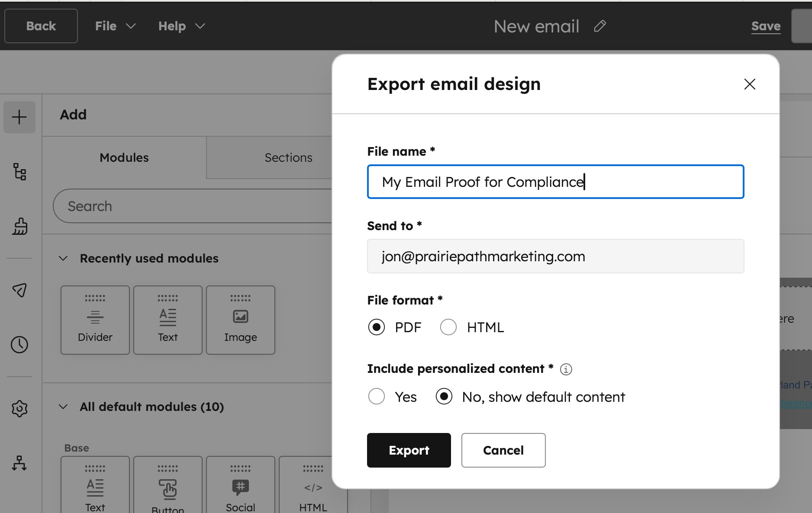Click the info icon beside personalized content
Viewport: 812px width, 513px height.
click(566, 369)
